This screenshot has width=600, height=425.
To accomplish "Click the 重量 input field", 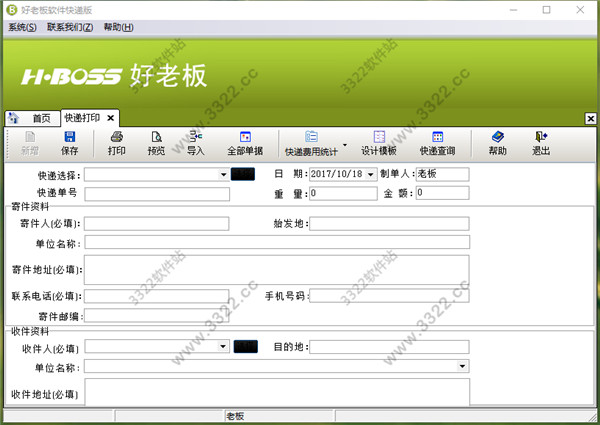I will 343,193.
